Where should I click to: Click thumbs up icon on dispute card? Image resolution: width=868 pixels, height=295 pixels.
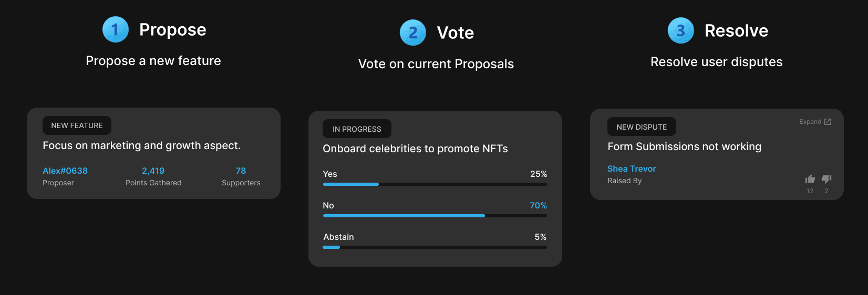point(810,179)
